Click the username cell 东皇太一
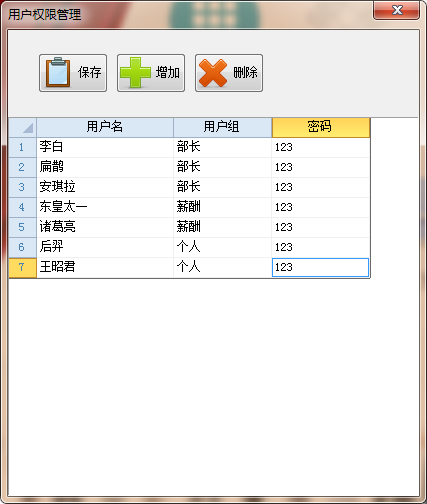Screen dimensions: 427x504 click(105, 207)
